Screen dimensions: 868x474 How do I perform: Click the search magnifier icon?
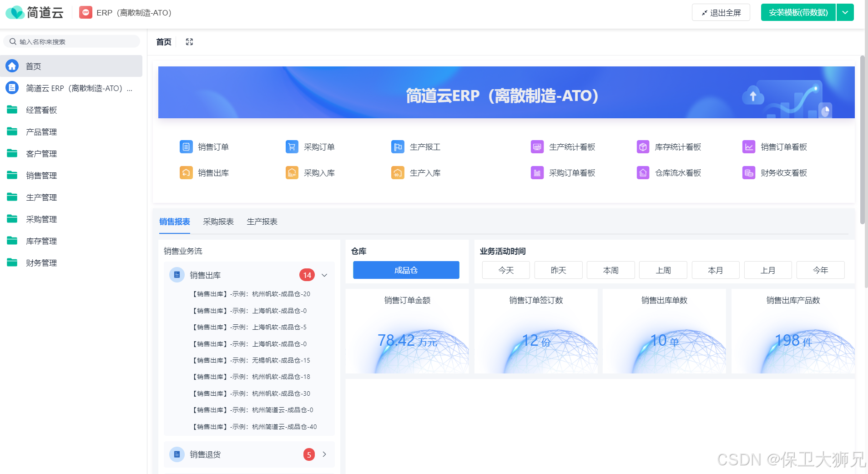coord(13,41)
